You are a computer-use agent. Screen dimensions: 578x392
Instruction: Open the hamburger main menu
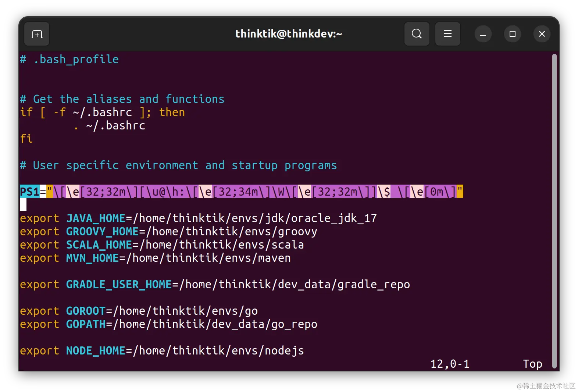(447, 34)
